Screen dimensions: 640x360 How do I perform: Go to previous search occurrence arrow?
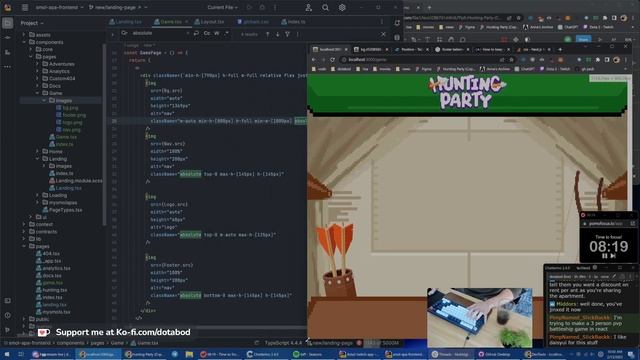tap(268, 34)
